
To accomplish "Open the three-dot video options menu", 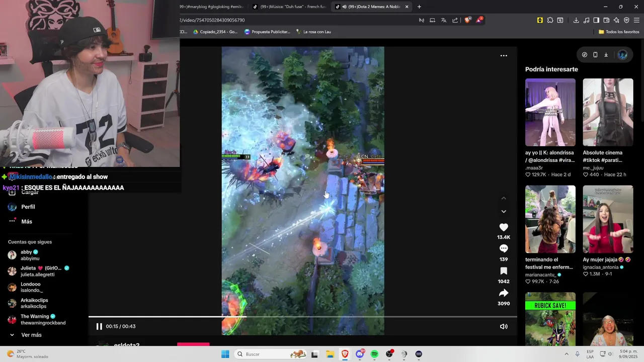I will coord(504,56).
